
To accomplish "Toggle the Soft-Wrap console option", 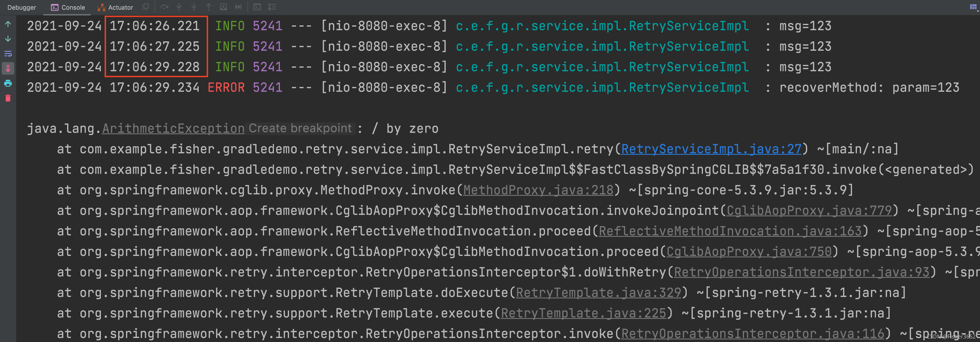I will pos(8,54).
